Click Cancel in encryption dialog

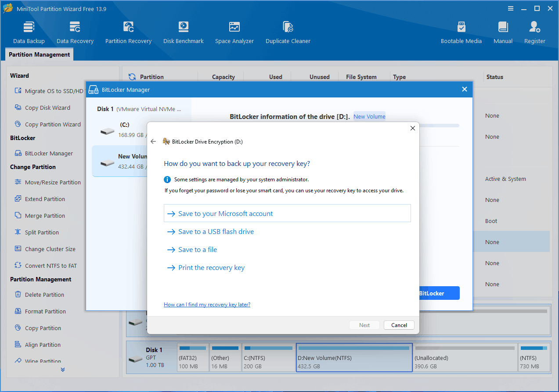pyautogui.click(x=399, y=325)
